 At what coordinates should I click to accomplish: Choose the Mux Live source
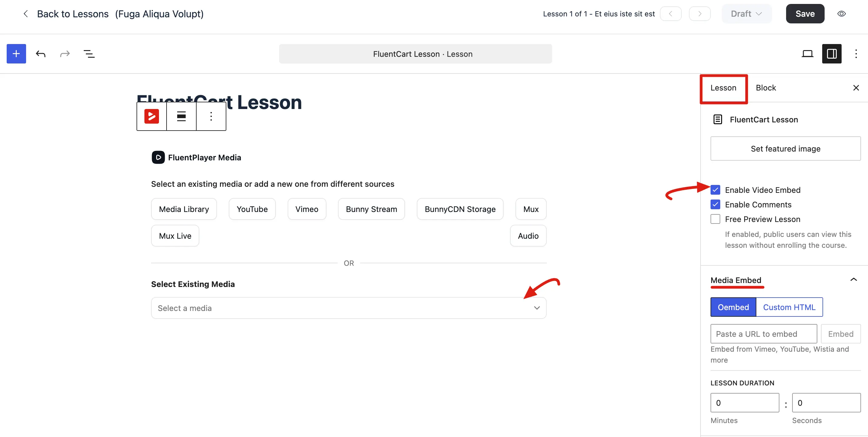pyautogui.click(x=175, y=236)
